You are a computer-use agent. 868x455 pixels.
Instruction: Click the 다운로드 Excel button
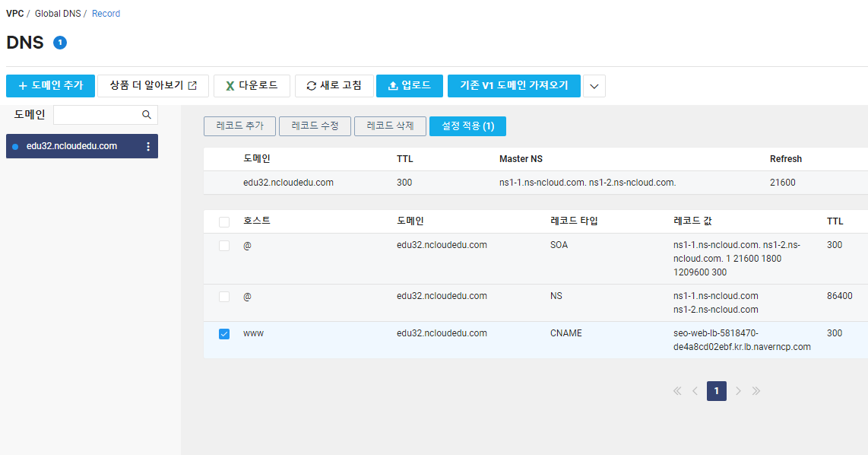pos(252,86)
